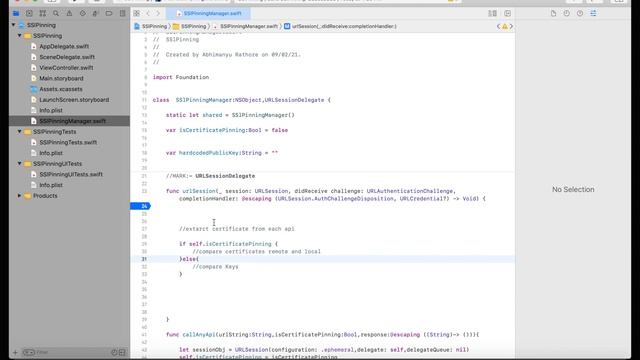Open SSlPinning project jump bar segment

pyautogui.click(x=151, y=26)
